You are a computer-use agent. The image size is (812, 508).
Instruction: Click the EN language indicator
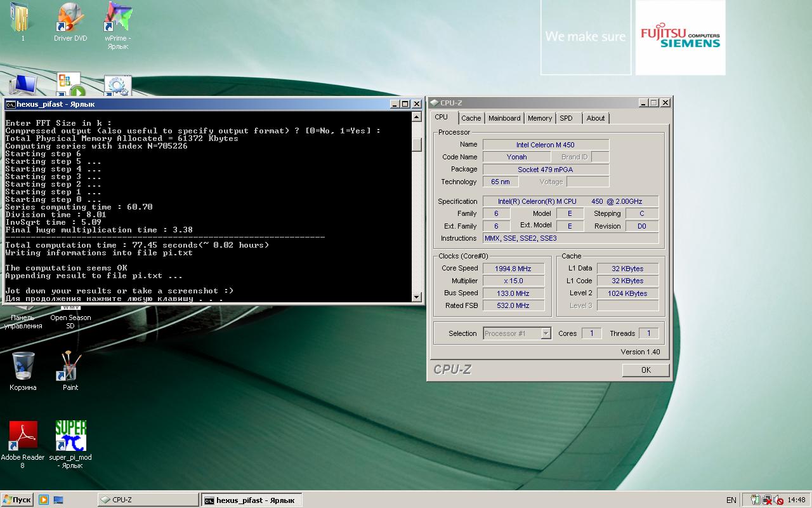click(x=731, y=500)
